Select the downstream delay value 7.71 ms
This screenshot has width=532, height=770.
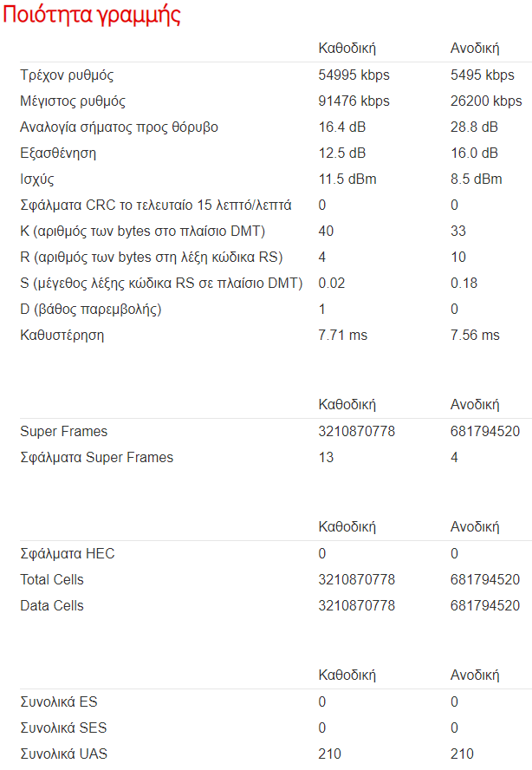click(342, 335)
